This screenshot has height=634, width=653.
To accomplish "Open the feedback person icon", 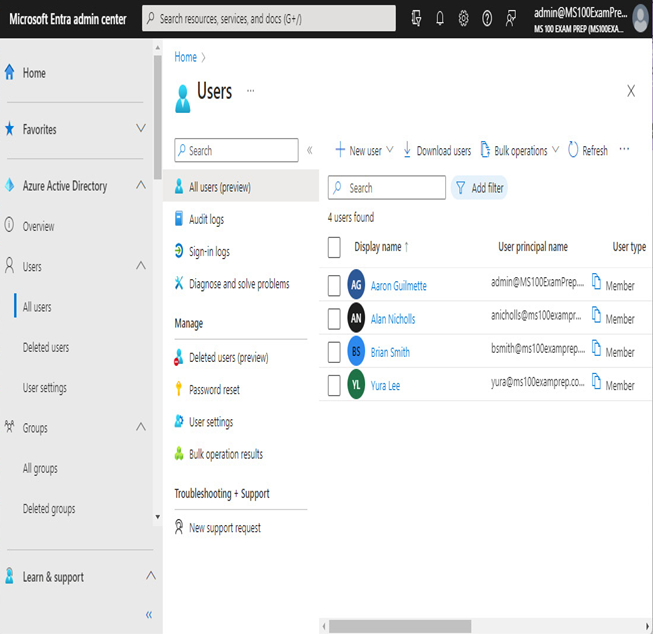I will click(x=510, y=18).
